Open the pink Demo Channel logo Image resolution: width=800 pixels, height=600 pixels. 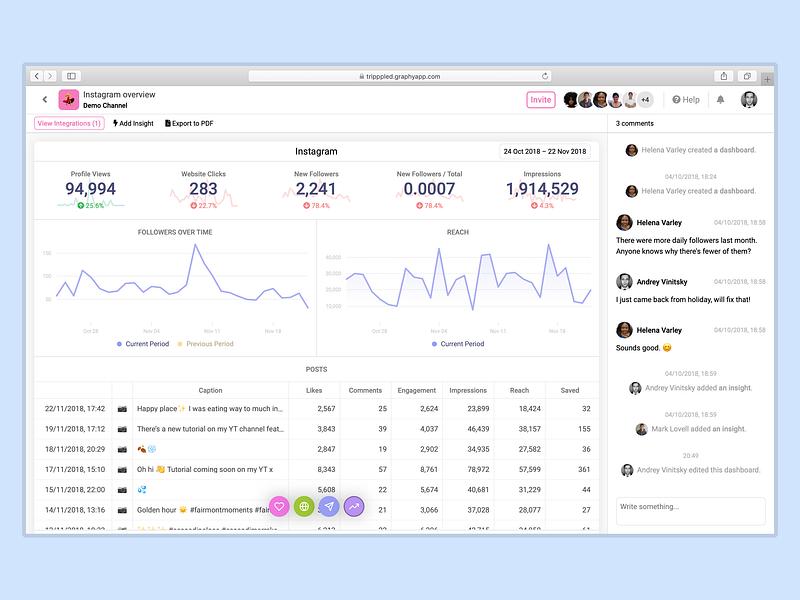(69, 99)
